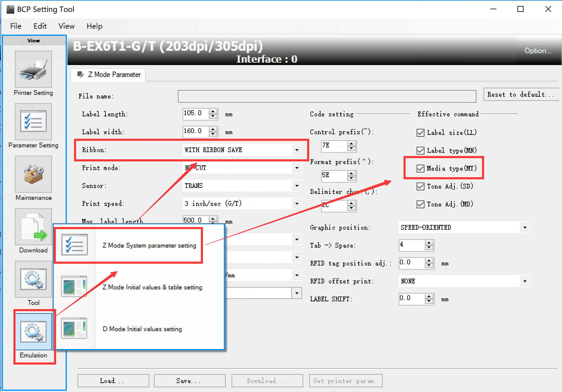Click the Label length field
562x392 pixels.
(x=196, y=114)
